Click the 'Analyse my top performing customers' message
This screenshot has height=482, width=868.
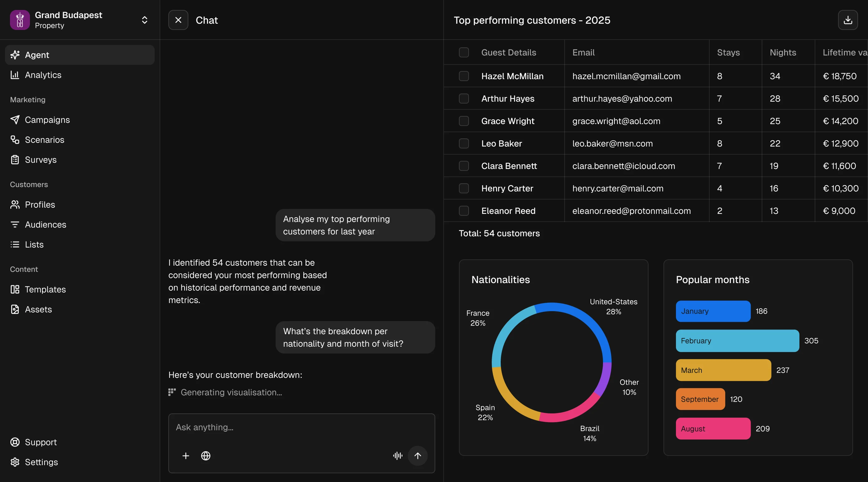click(355, 225)
